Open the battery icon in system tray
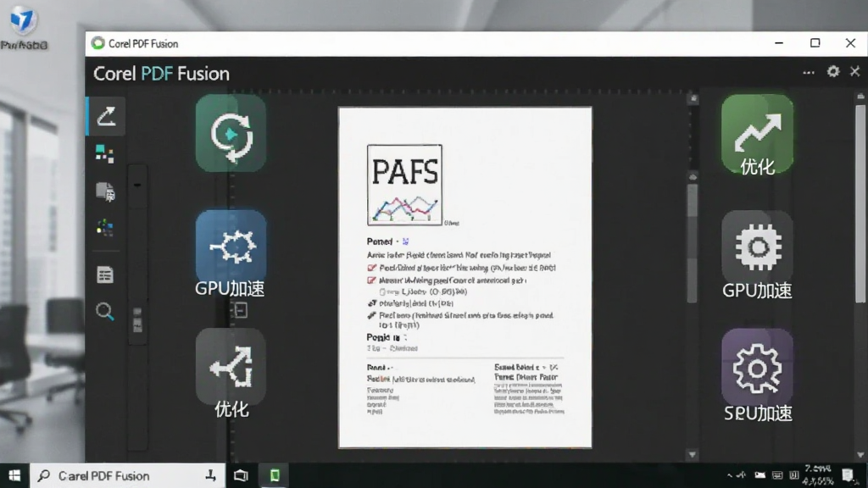The image size is (868, 488). pos(760,475)
